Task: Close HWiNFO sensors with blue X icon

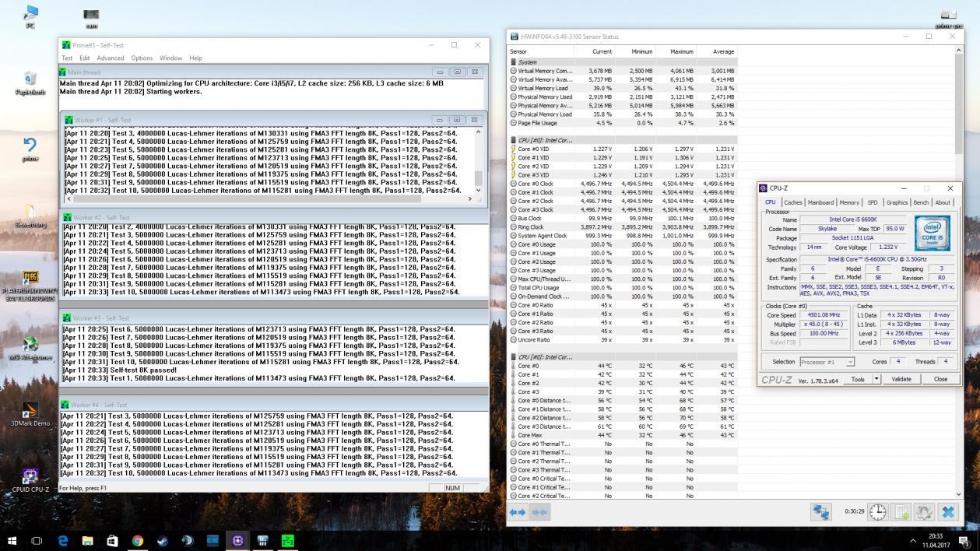Action: pos(947,511)
